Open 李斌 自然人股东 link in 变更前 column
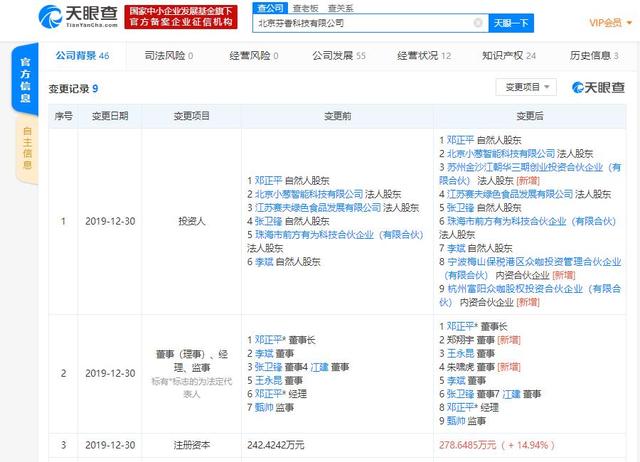The height and width of the screenshot is (462, 640). (x=264, y=262)
